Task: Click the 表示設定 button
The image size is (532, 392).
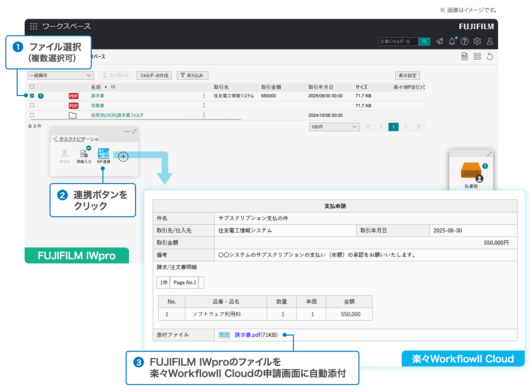Action: (407, 75)
